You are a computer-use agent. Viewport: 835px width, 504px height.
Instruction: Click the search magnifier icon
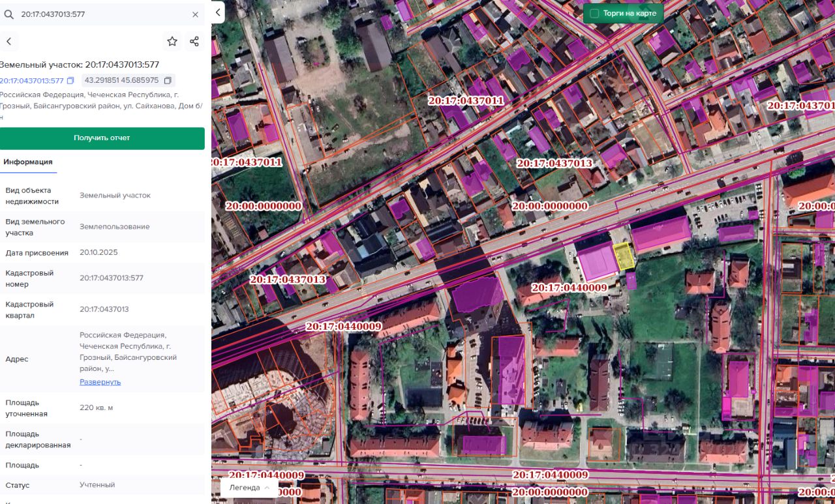(9, 14)
